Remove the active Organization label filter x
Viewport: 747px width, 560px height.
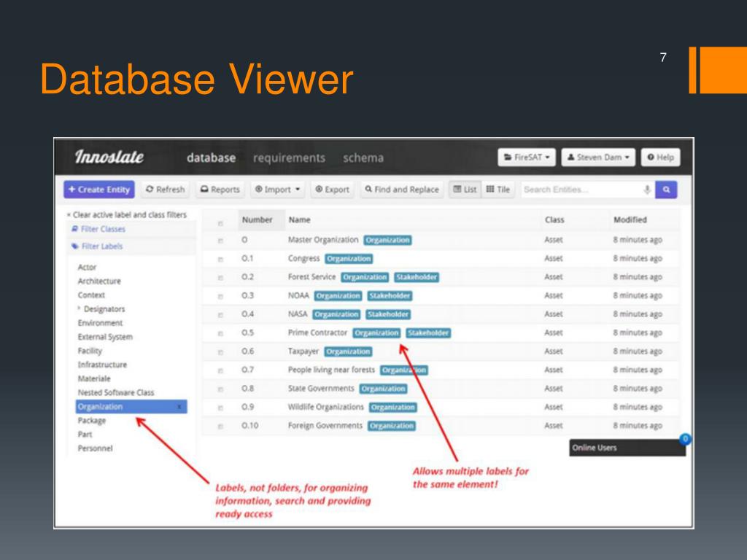coord(179,407)
